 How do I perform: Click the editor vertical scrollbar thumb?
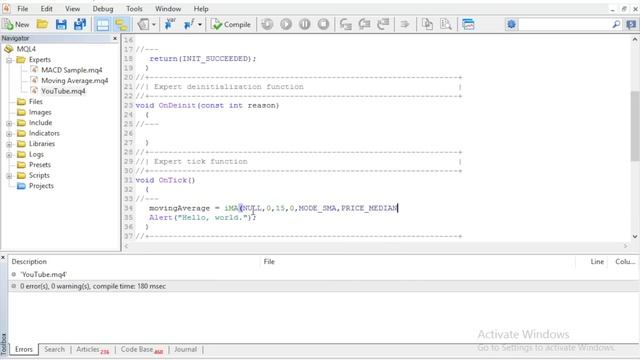tap(635, 126)
